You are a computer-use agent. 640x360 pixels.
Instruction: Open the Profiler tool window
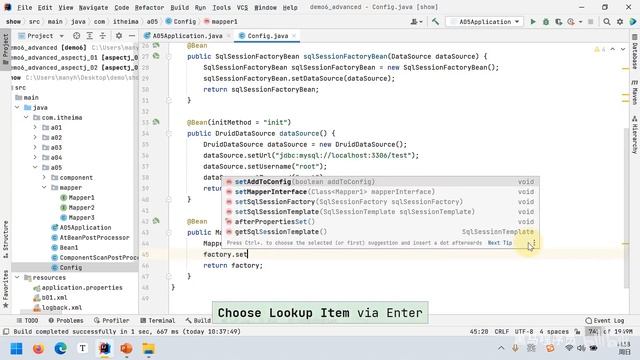pyautogui.click(x=112, y=320)
